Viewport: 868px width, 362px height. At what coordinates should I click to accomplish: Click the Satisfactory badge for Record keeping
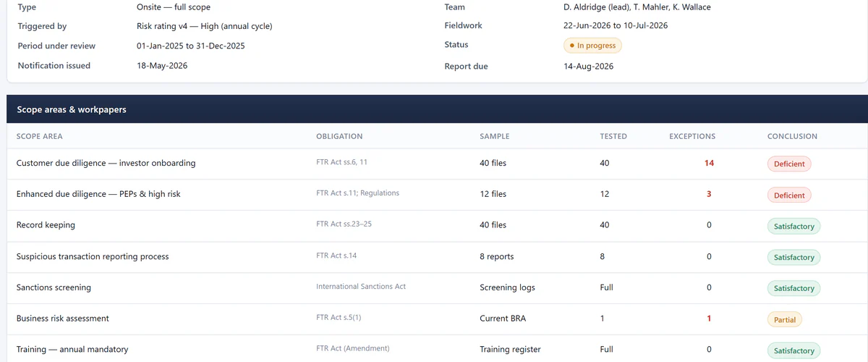pyautogui.click(x=793, y=226)
